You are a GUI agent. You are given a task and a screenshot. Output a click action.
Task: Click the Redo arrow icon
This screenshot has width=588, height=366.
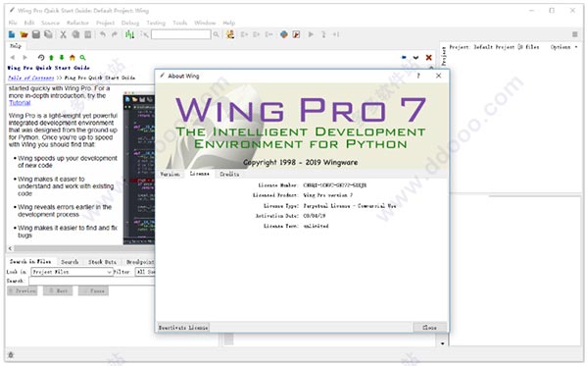115,34
